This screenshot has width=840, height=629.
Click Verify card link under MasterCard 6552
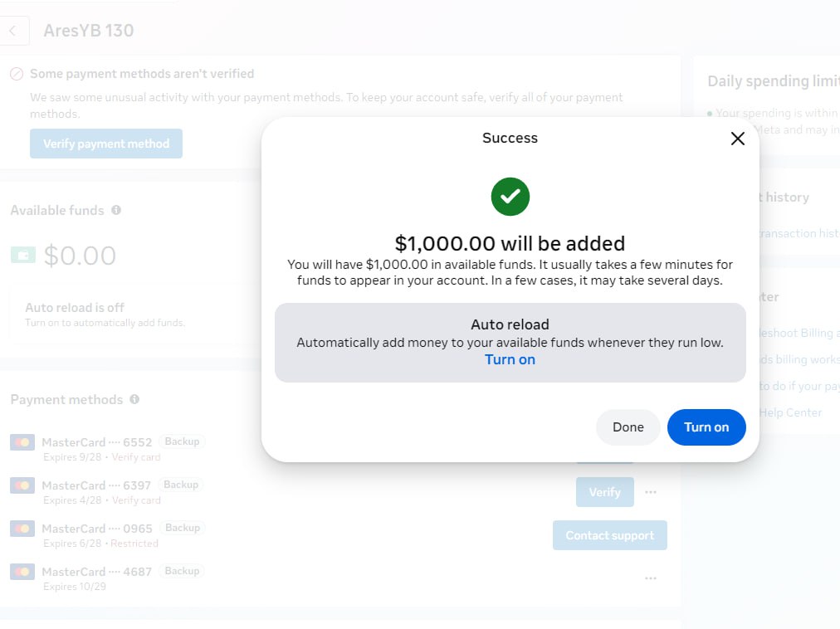click(x=136, y=457)
